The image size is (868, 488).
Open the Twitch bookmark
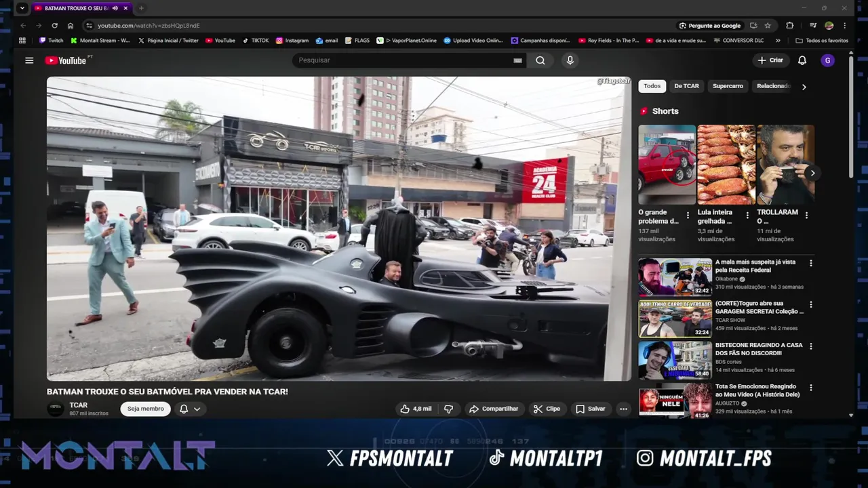(x=51, y=41)
